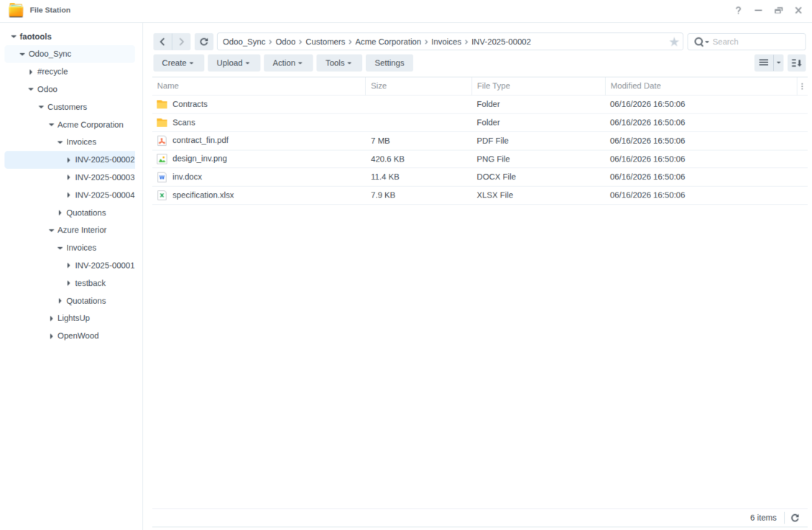Expand the INV-2025-00003 tree node
812x530 pixels.
pyautogui.click(x=68, y=177)
